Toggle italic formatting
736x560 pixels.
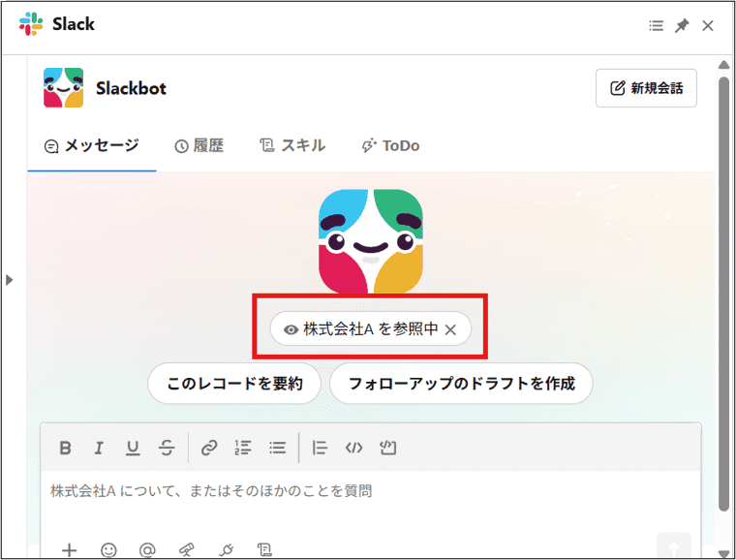click(99, 448)
